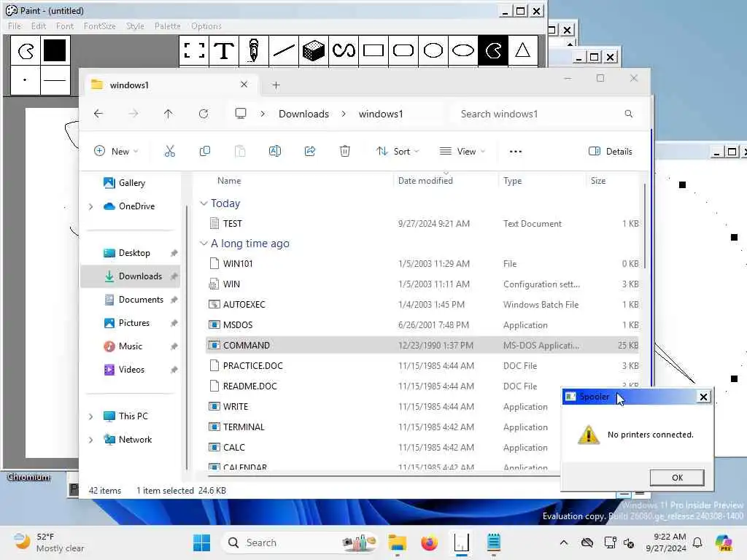Open the Options menu in Paint
Image resolution: width=747 pixels, height=560 pixels.
click(206, 26)
